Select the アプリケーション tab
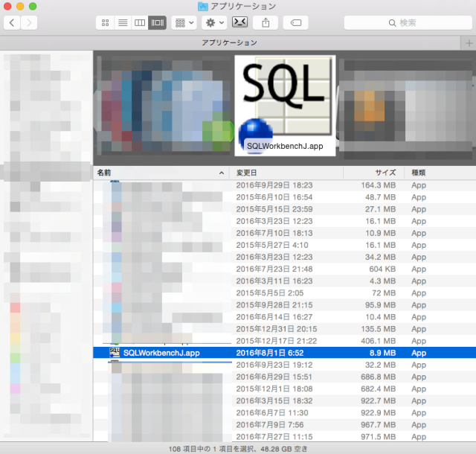Image resolution: width=476 pixels, height=454 pixels. tap(230, 42)
